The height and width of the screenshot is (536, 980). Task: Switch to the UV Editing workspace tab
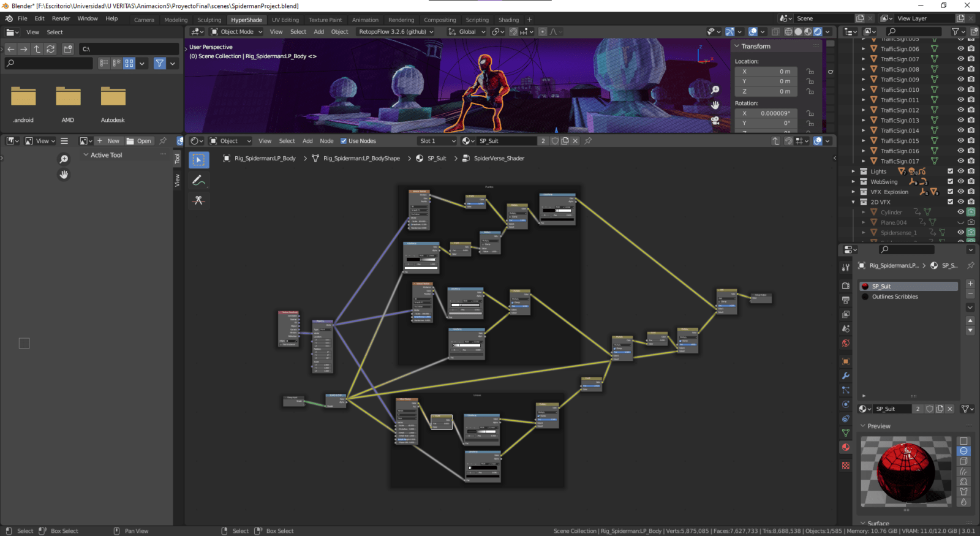285,20
